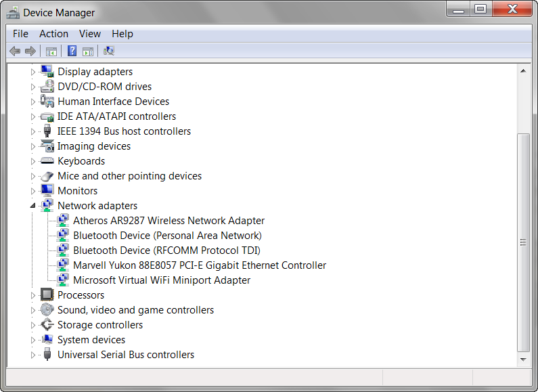Image resolution: width=538 pixels, height=392 pixels.
Task: Select Bluetooth Device (RFCOMM Protocol TDI)
Action: [166, 251]
